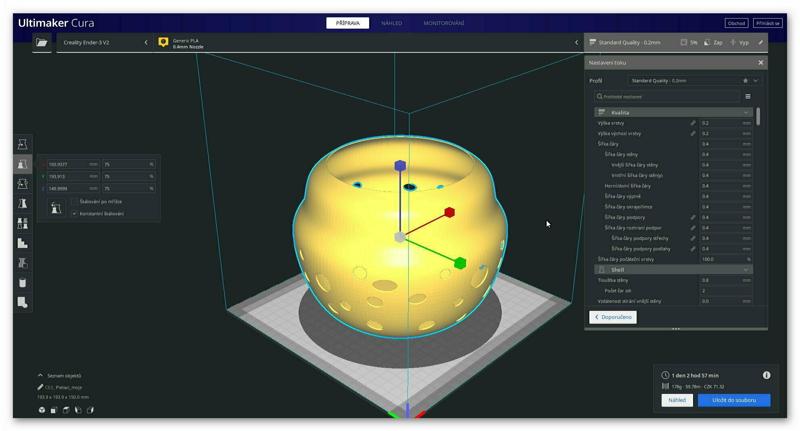The height and width of the screenshot is (431, 800).
Task: Click the red X-axis scale handle
Action: pyautogui.click(x=449, y=212)
